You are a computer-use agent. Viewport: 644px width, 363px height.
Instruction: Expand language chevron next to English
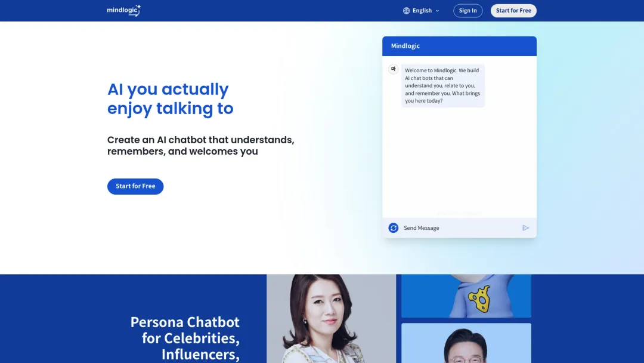pyautogui.click(x=437, y=11)
